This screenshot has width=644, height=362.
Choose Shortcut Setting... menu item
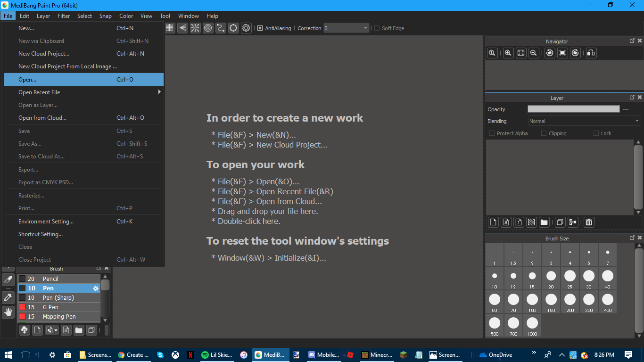coord(83,234)
